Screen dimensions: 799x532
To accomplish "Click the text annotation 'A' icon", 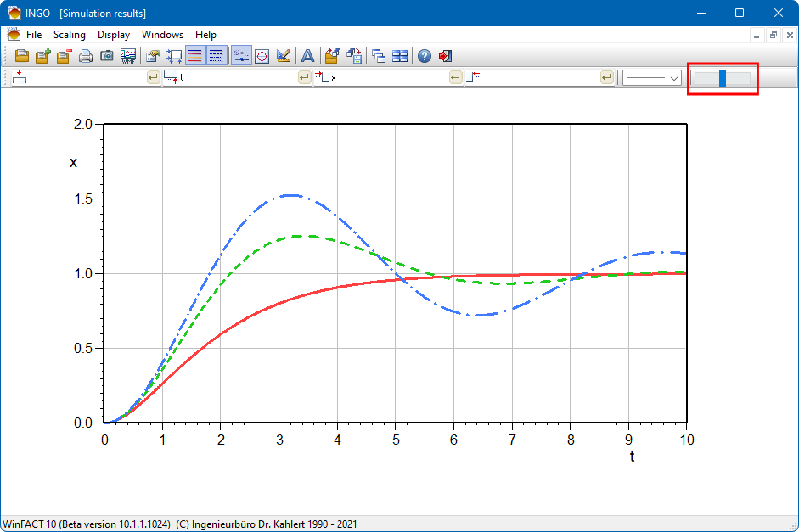I will coord(307,57).
